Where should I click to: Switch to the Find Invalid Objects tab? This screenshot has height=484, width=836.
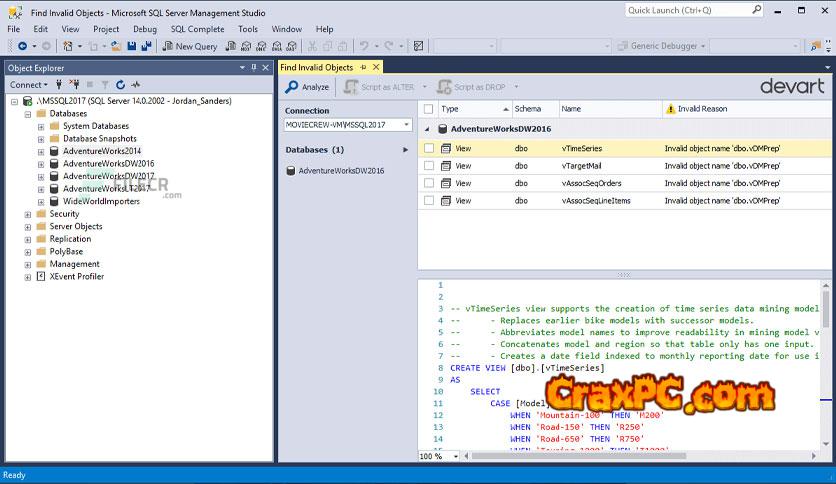[316, 67]
